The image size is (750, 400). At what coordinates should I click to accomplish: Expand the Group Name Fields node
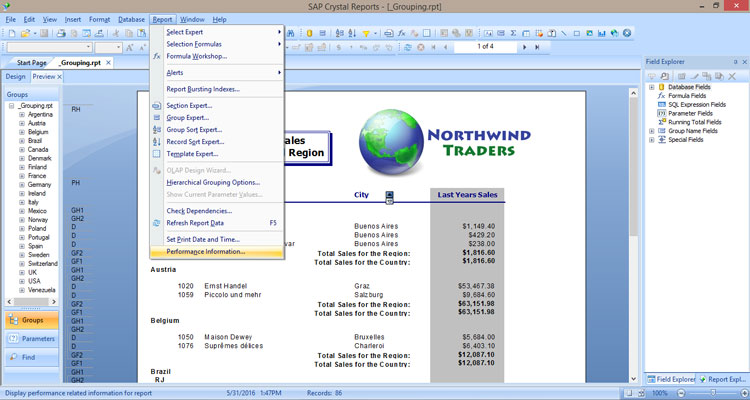651,131
